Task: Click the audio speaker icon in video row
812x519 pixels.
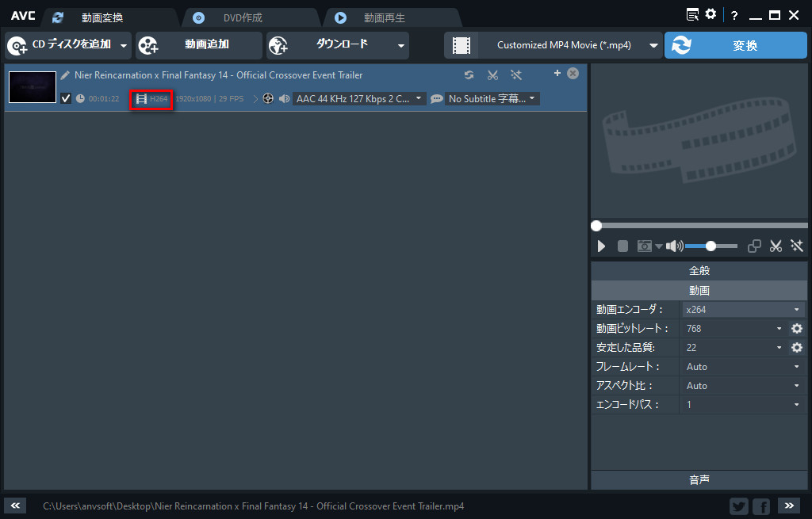Action: click(x=284, y=98)
